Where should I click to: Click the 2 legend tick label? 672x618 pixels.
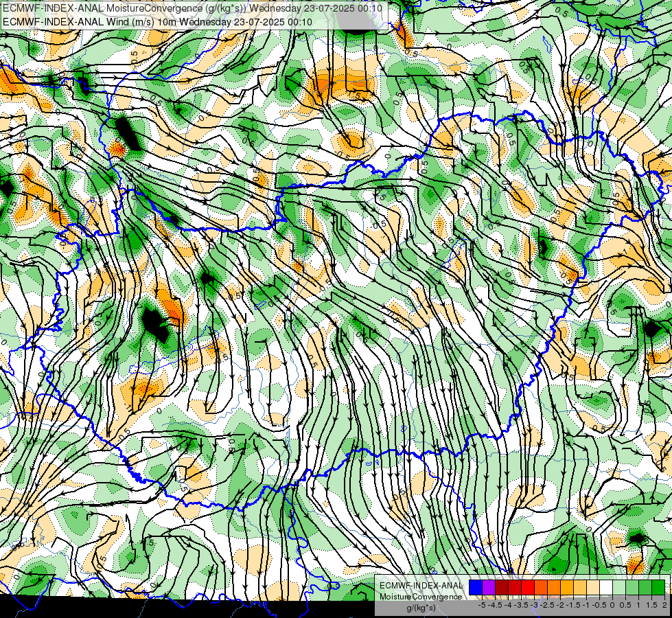664,605
